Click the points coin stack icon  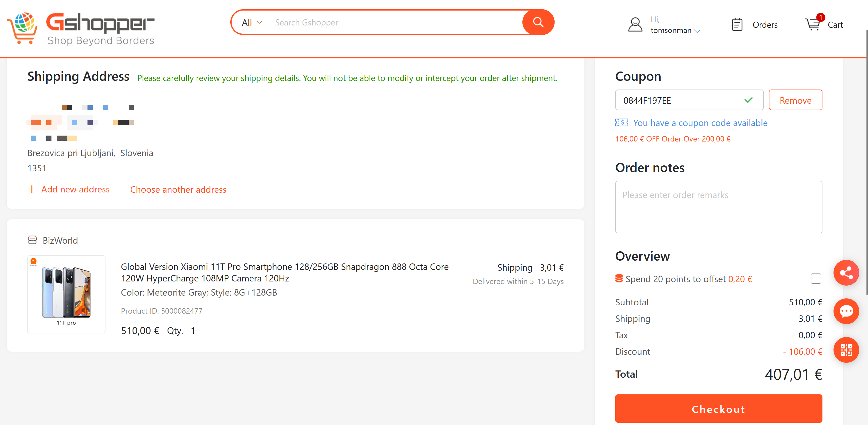pos(619,279)
